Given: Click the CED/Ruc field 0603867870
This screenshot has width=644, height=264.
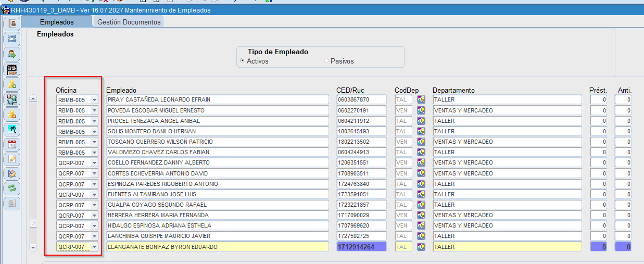Looking at the screenshot, I should (x=361, y=99).
